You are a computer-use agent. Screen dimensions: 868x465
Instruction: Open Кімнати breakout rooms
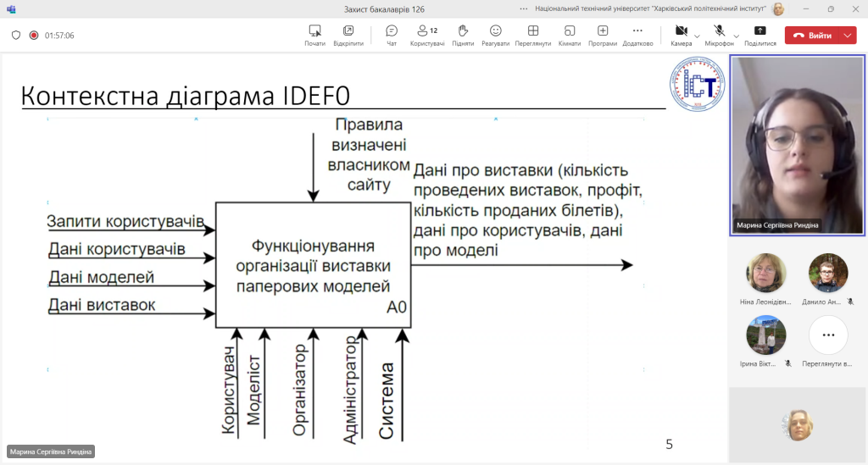point(569,36)
